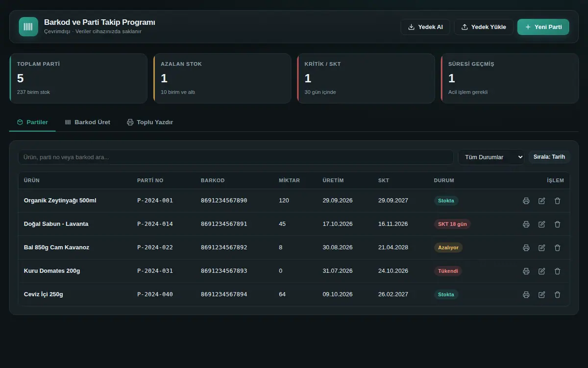The image size is (588, 368).
Task: Click the SKT 18 gün status badge
Action: [452, 224]
